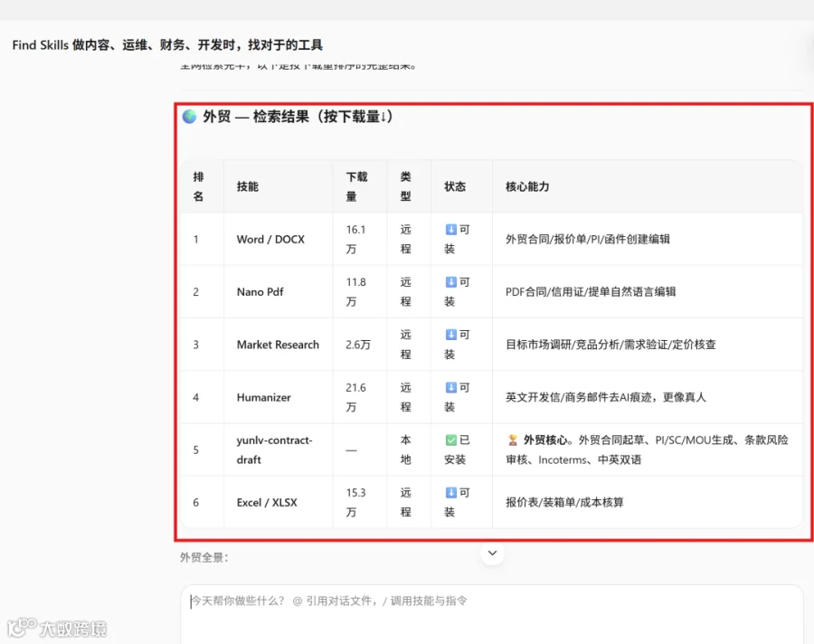
Task: Select the Humanizer skill name
Action: [264, 397]
